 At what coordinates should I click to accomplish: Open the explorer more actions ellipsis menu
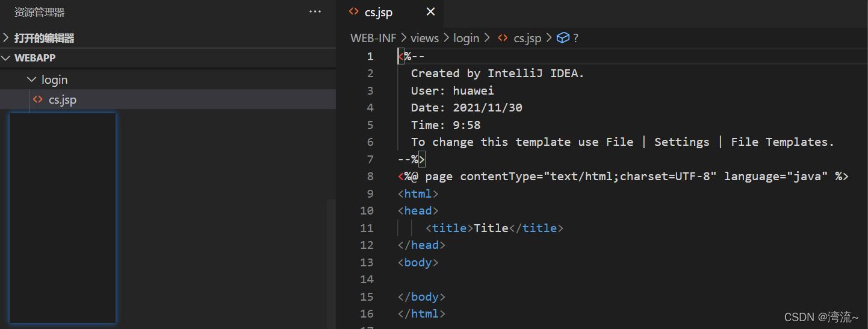click(315, 11)
